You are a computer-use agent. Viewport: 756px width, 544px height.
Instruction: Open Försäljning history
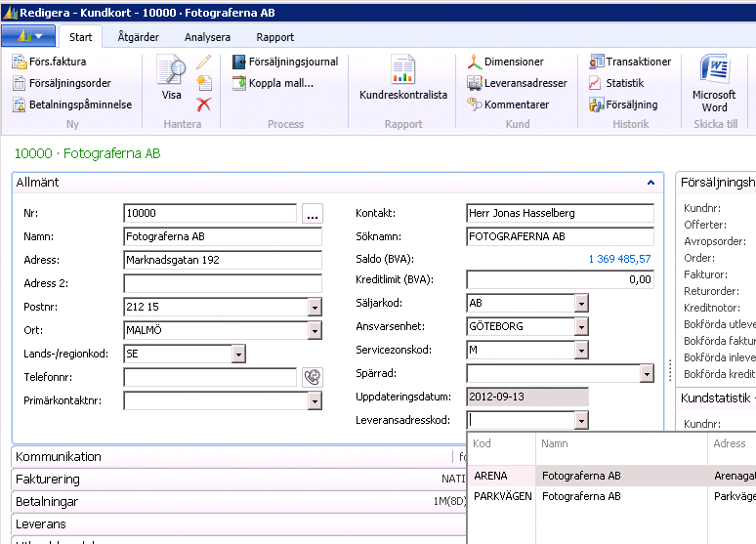coord(623,105)
